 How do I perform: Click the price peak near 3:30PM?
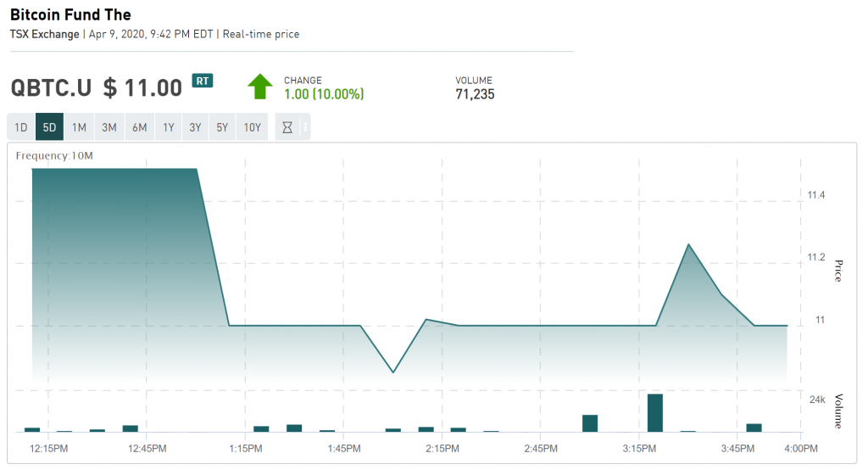point(688,244)
